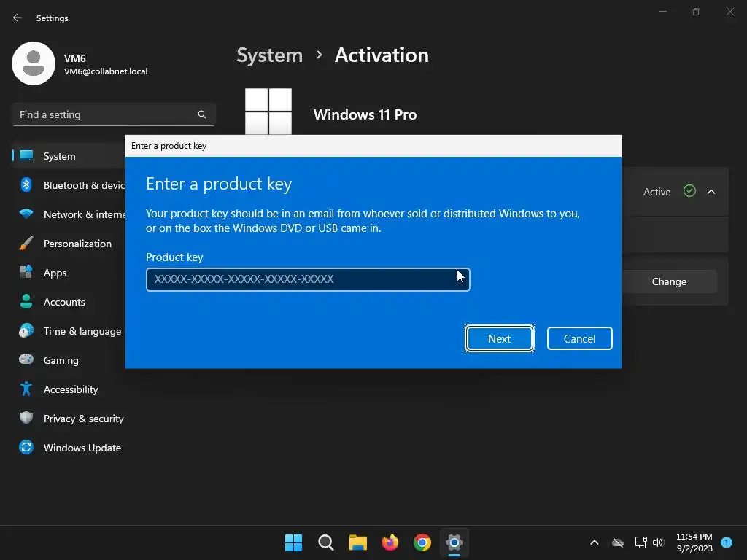Click the Product key input field

point(308,279)
